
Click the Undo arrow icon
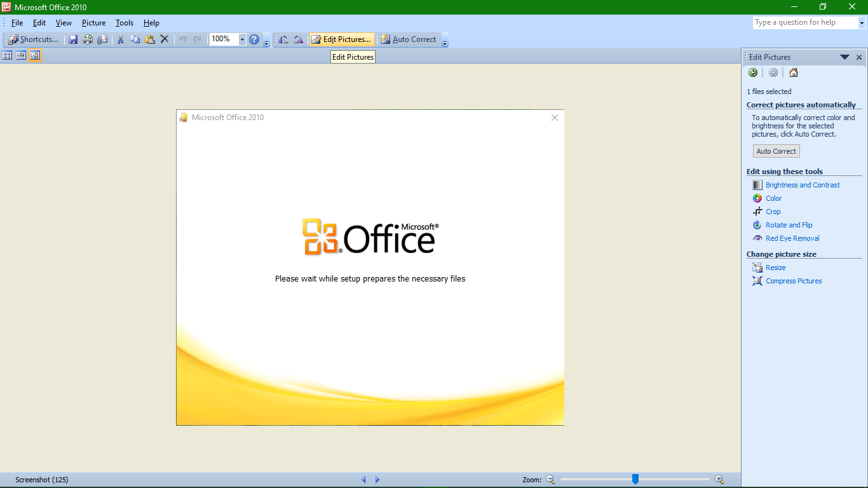click(x=182, y=39)
